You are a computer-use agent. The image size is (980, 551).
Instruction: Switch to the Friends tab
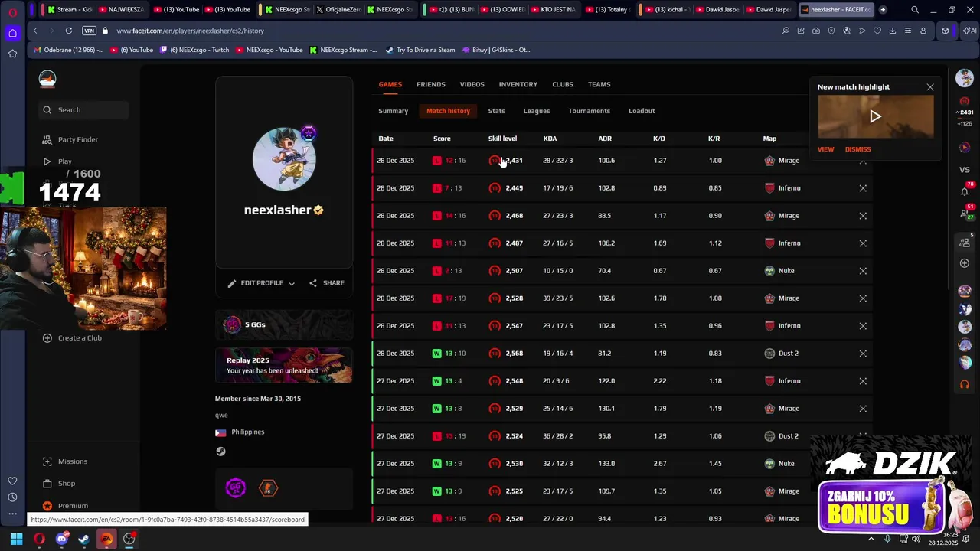[430, 84]
